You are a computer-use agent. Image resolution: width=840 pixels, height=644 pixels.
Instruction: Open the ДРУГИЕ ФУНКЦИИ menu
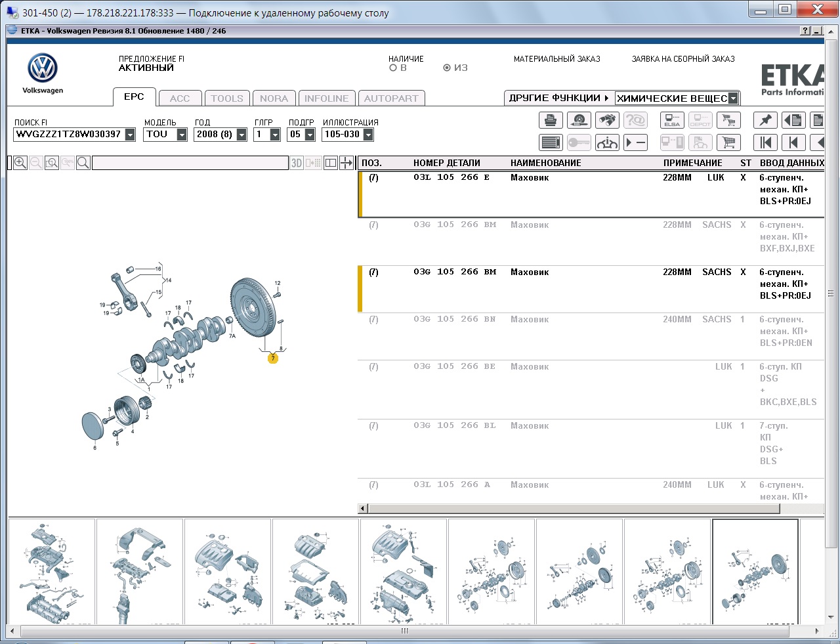(559, 98)
